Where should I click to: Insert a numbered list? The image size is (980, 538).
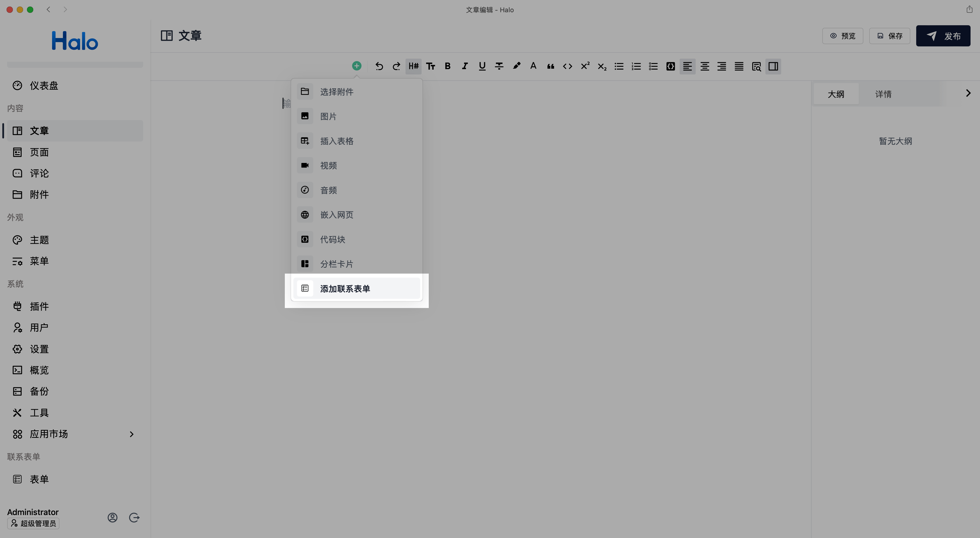click(636, 66)
